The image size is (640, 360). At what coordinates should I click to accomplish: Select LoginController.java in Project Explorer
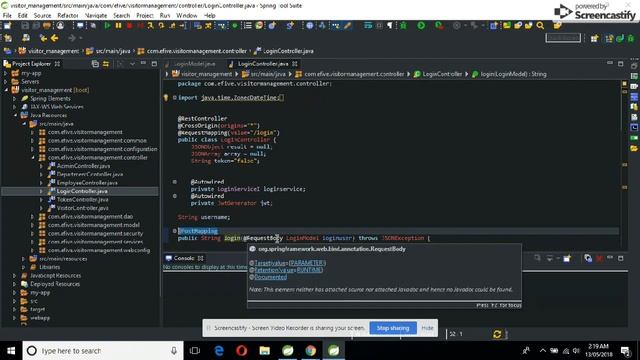pyautogui.click(x=82, y=191)
